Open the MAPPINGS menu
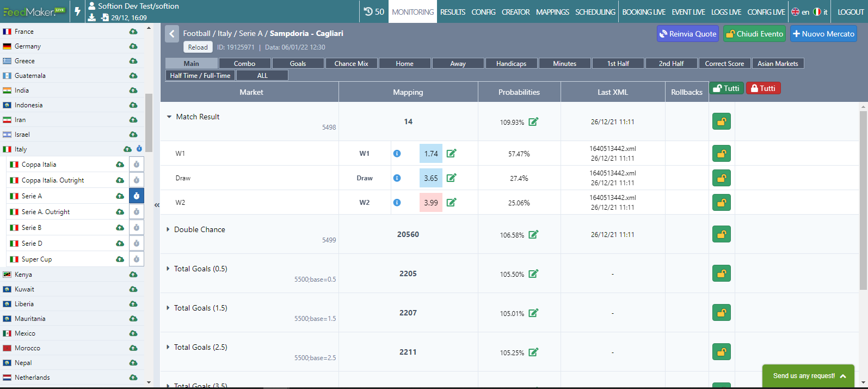 tap(552, 12)
